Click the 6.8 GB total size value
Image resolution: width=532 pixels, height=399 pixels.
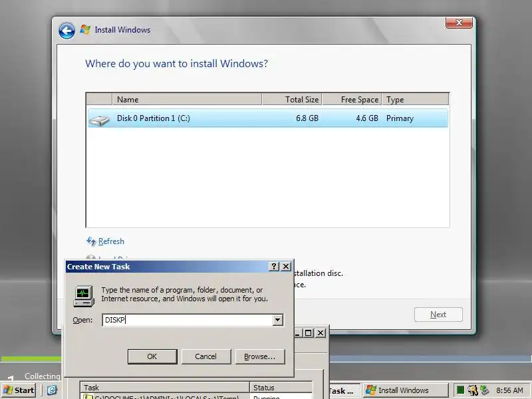307,118
